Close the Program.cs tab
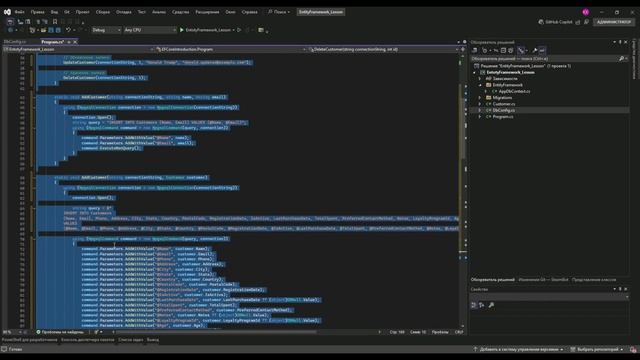This screenshot has width=640, height=360. 75,42
